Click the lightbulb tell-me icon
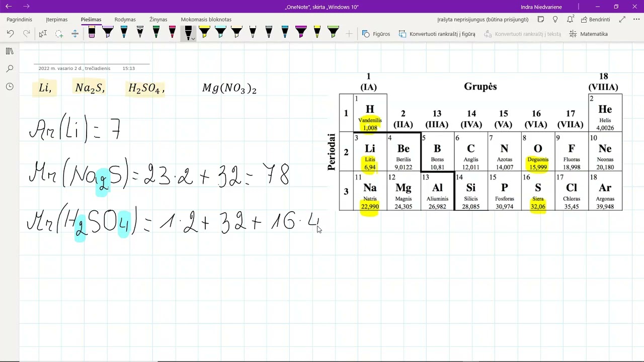The image size is (644, 362). pos(555,20)
